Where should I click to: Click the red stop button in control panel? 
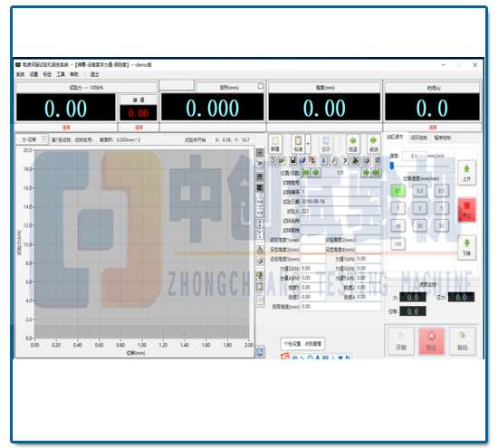(x=466, y=210)
